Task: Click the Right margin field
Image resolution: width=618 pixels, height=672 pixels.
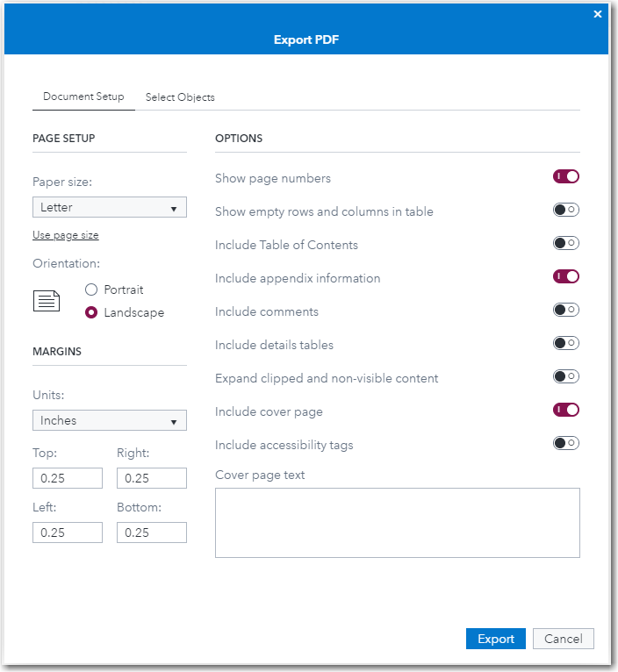Action: pyautogui.click(x=152, y=478)
